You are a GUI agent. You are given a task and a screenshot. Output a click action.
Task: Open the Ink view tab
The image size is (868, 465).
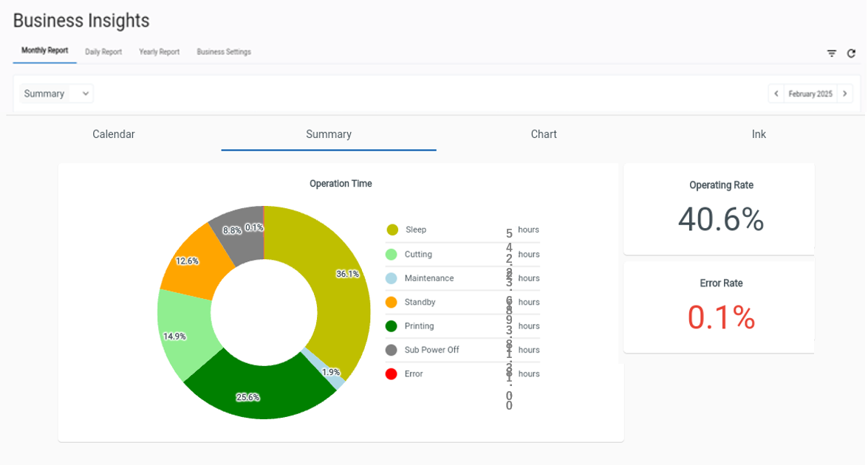click(759, 134)
